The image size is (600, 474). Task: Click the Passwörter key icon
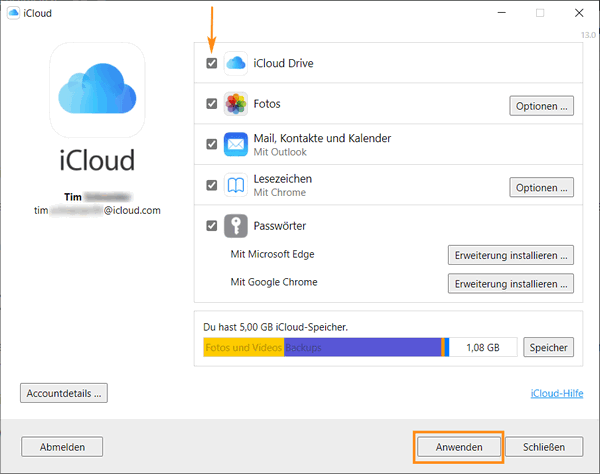(236, 226)
